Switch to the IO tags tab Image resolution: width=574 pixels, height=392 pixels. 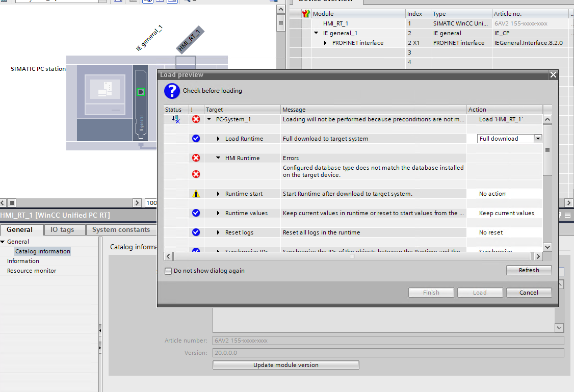[62, 230]
